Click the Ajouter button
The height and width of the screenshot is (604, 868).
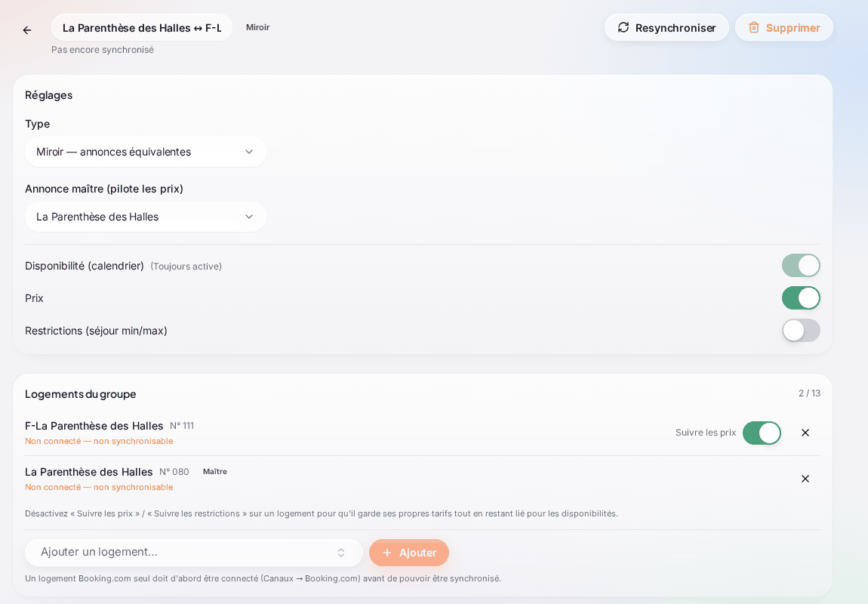[409, 553]
